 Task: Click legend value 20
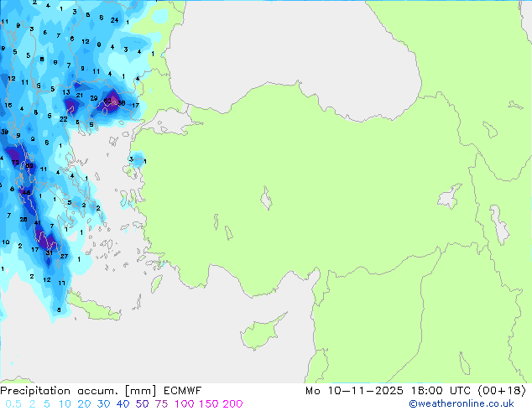84,404
